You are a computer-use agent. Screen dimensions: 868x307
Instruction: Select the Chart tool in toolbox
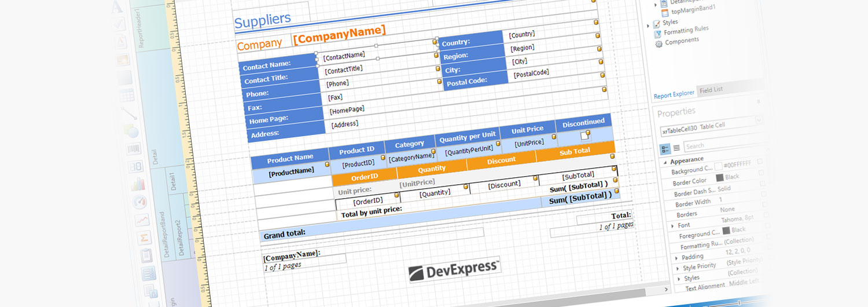click(x=137, y=184)
